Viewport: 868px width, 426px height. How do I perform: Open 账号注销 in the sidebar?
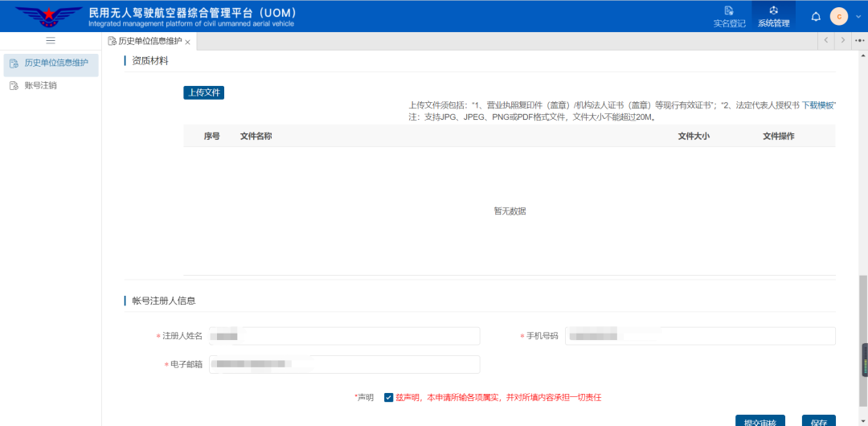(x=41, y=85)
